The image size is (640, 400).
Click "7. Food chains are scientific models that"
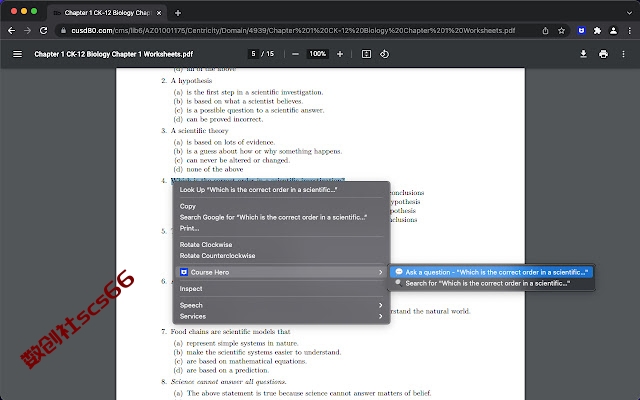(x=226, y=331)
